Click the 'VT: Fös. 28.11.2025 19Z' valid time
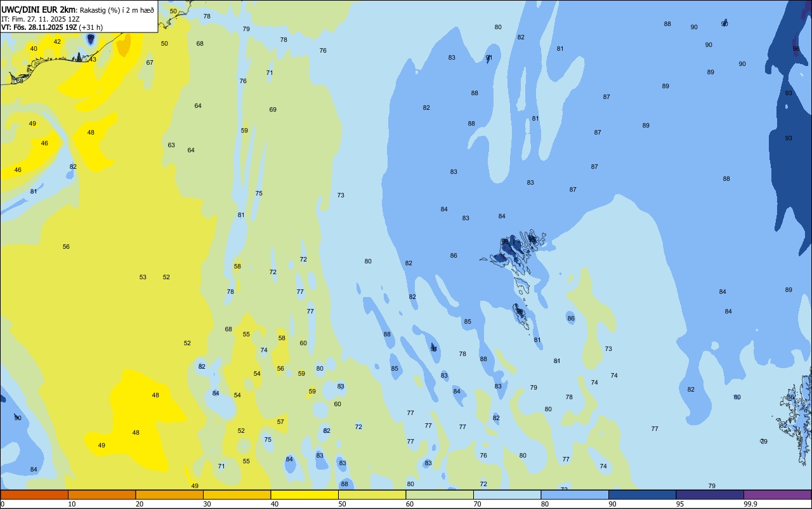Screen dimensions: 812x509 coord(39,27)
